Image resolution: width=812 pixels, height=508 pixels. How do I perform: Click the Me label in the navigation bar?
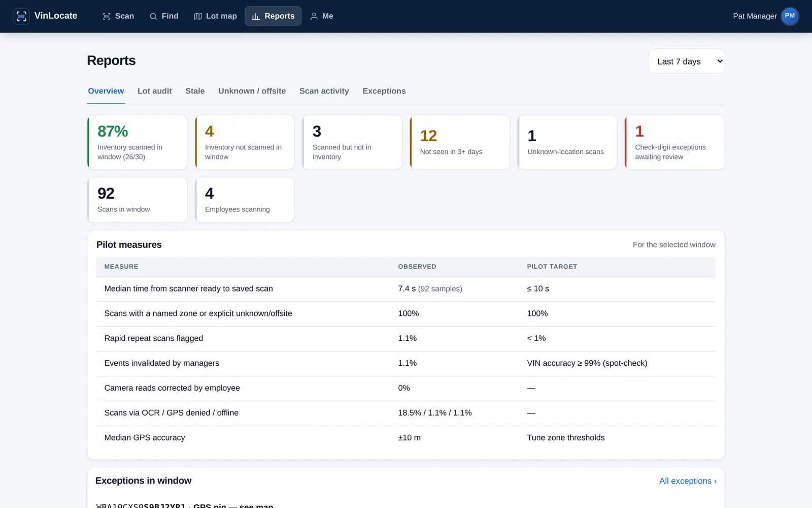(x=328, y=16)
